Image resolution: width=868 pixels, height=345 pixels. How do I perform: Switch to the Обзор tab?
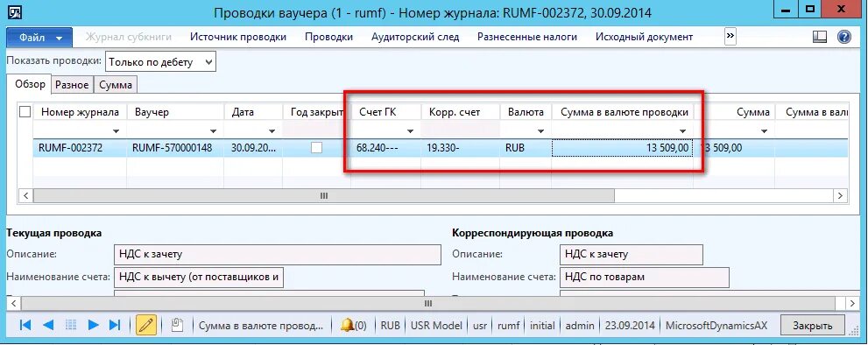pos(30,84)
